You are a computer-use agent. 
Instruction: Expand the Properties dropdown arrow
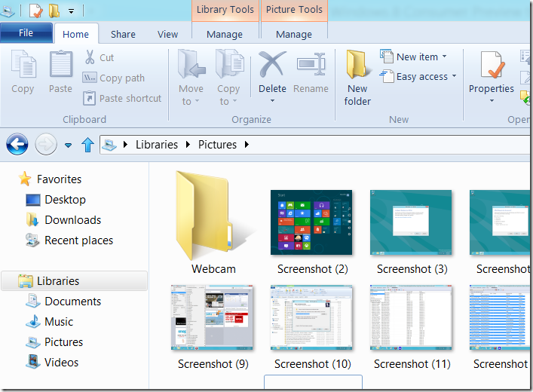(x=492, y=100)
